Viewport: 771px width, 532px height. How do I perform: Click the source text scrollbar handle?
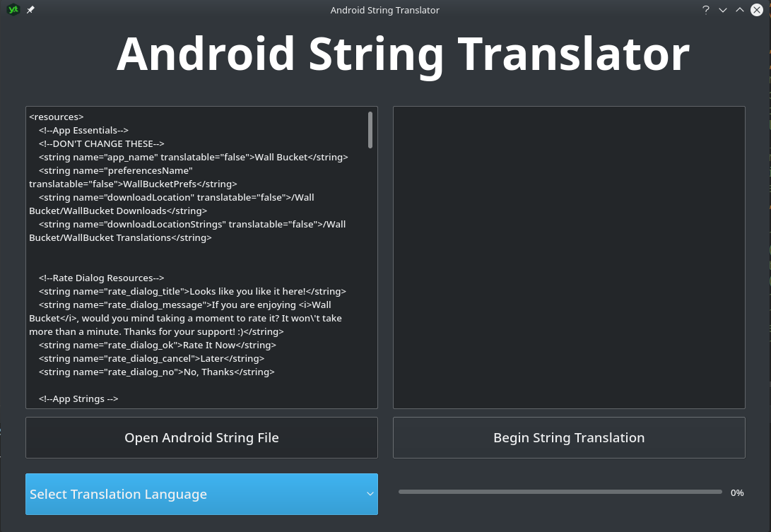370,130
